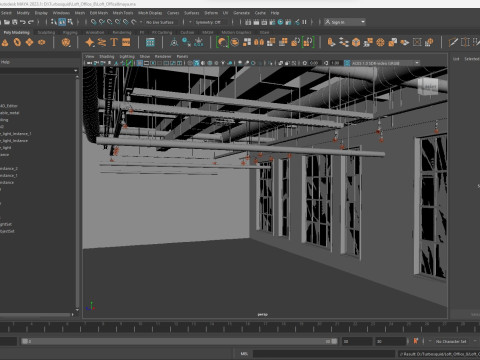Image resolution: width=480 pixels, height=360 pixels.
Task: Save the scene with the disk icon
Action: click(15, 22)
